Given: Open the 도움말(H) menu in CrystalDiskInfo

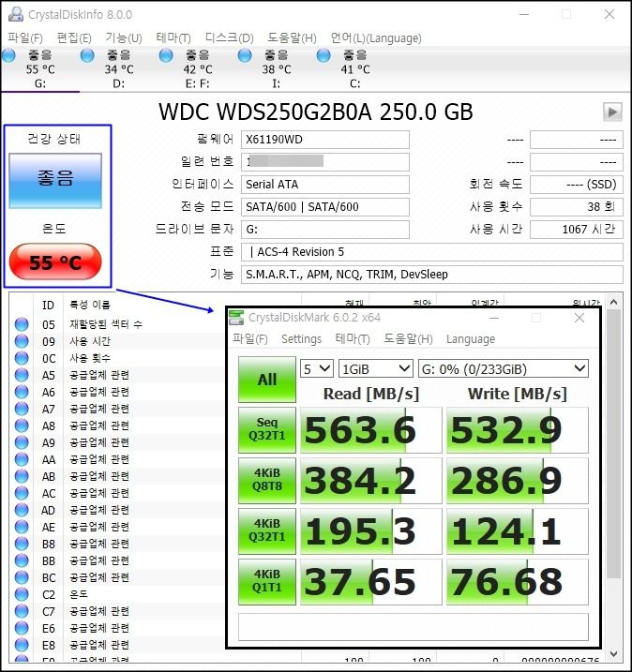Looking at the screenshot, I should pos(292,38).
